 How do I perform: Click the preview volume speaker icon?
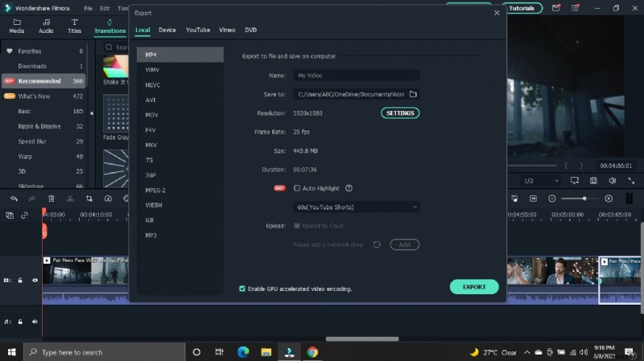pyautogui.click(x=613, y=180)
